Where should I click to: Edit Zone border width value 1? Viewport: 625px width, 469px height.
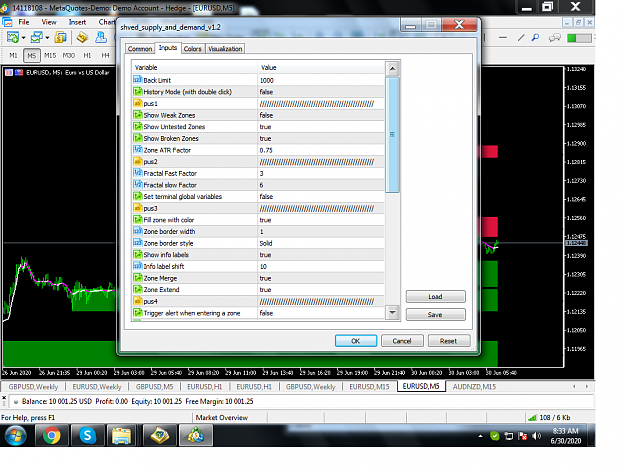[321, 232]
